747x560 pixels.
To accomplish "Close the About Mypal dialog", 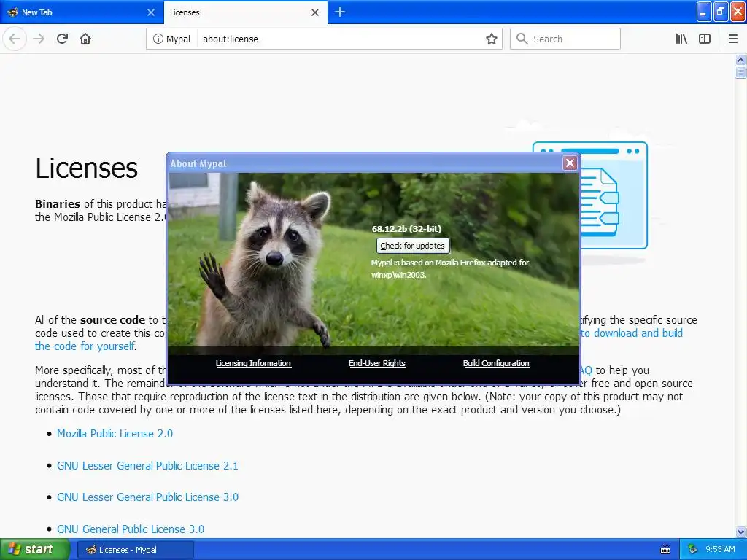I will pyautogui.click(x=570, y=163).
